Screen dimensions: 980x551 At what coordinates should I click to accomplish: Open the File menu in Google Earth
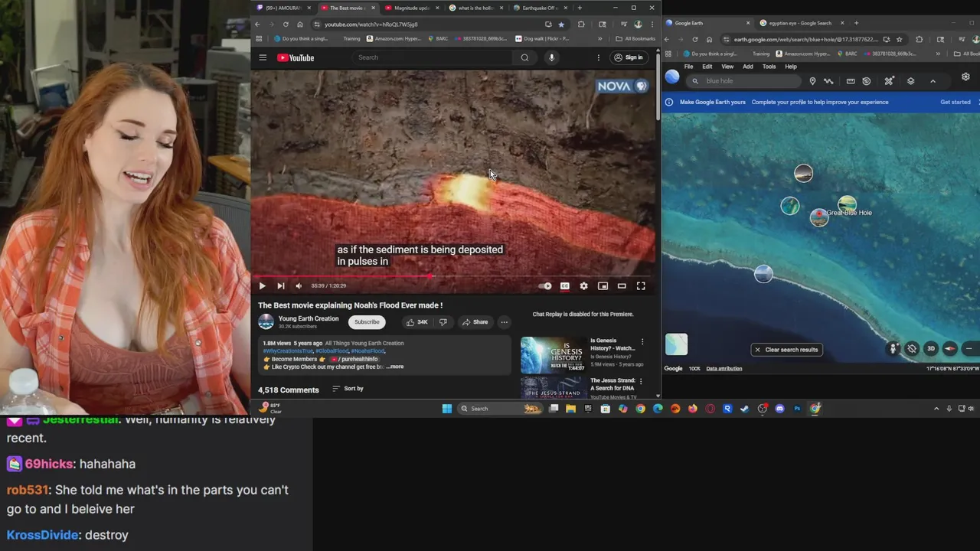click(688, 67)
